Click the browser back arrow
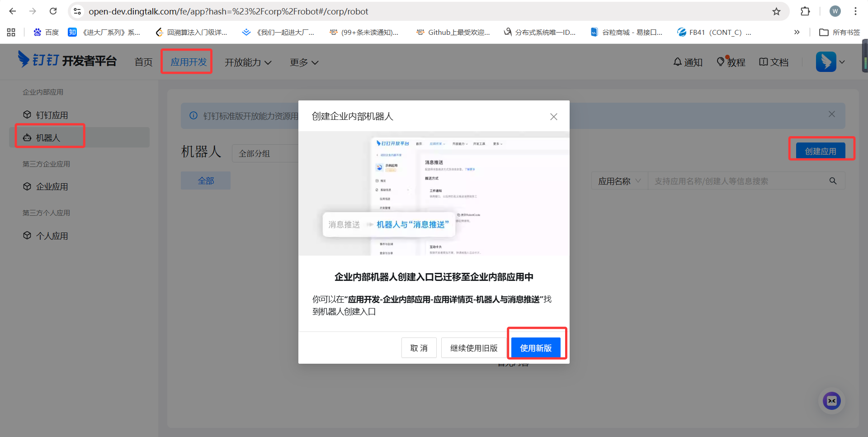 pyautogui.click(x=13, y=11)
